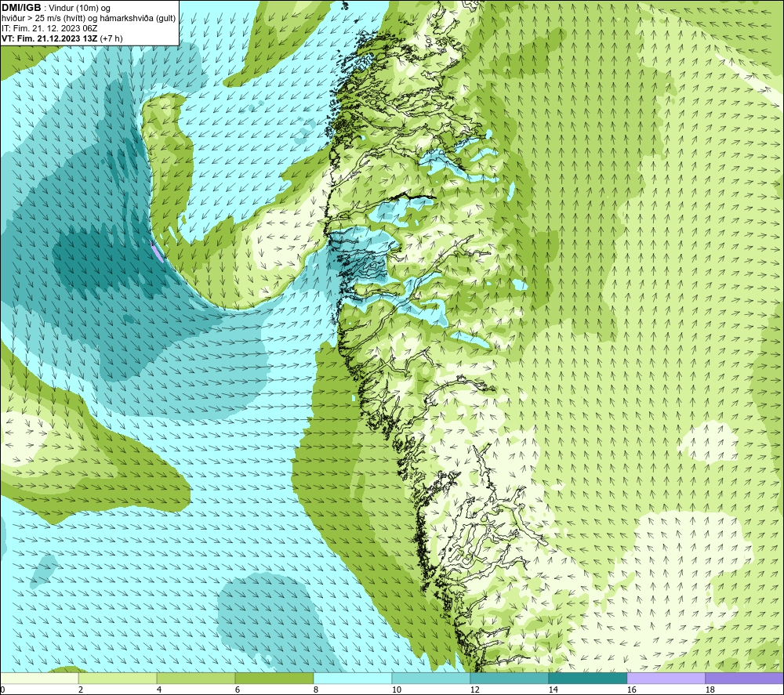Click the scale label "18"
Screen dimensions: 784x695
[710, 690]
